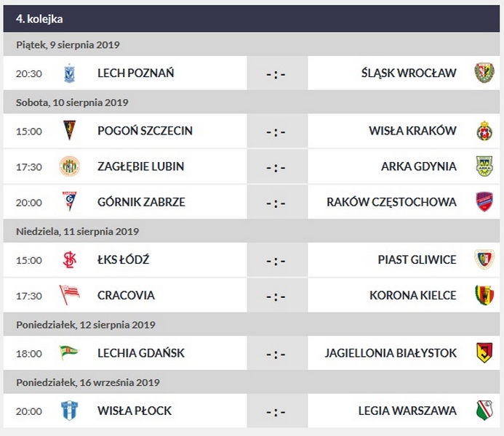Viewport: 504px width, 436px height.
Task: Open the Lechia Gdańsk team name
Action: click(x=141, y=353)
